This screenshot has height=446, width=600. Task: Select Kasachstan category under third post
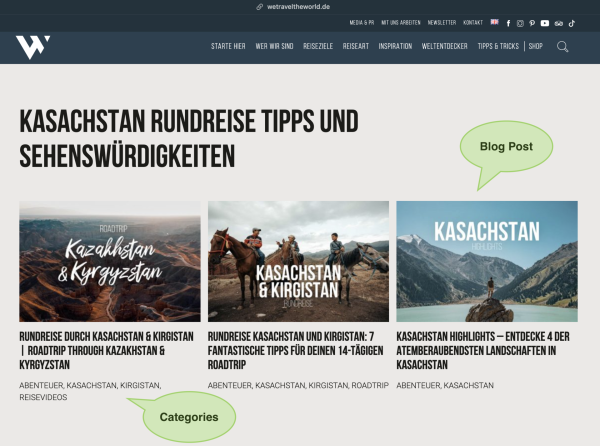pos(469,385)
